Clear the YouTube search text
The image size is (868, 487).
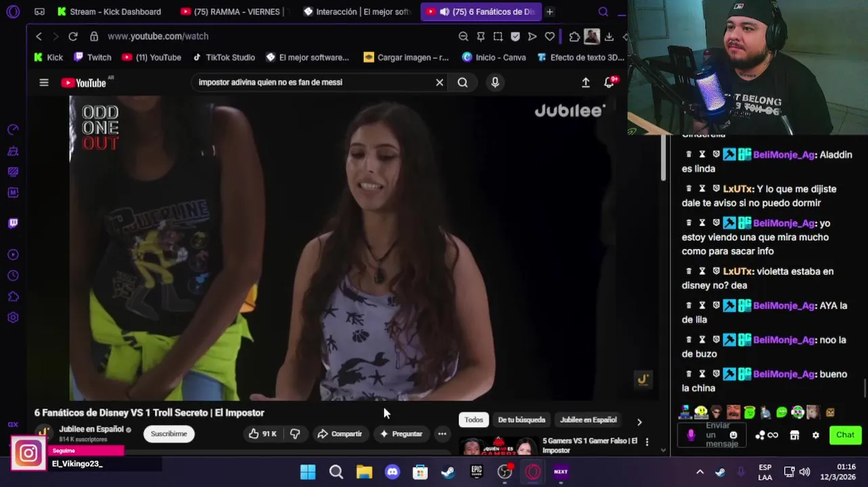tap(440, 83)
